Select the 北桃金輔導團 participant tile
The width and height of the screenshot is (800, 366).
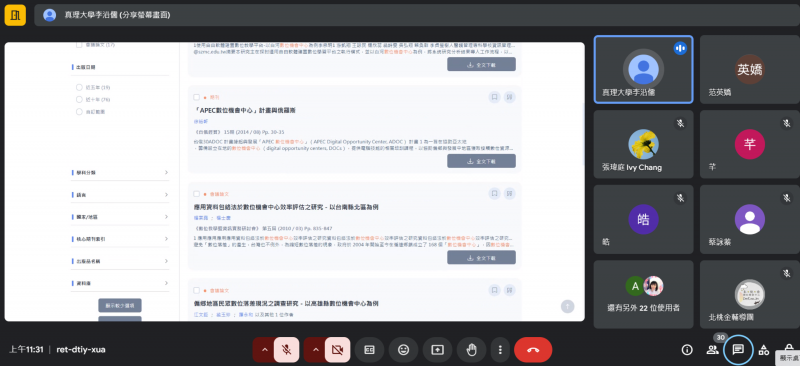pyautogui.click(x=750, y=295)
